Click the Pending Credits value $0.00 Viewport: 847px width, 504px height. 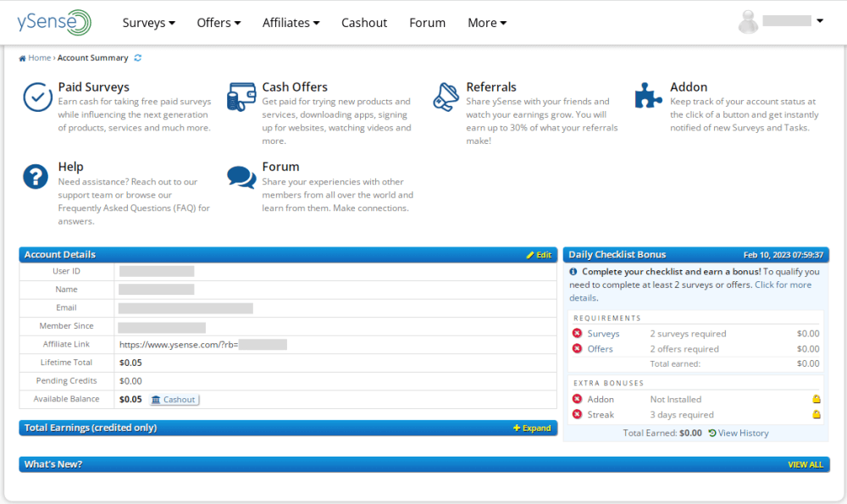(x=130, y=381)
